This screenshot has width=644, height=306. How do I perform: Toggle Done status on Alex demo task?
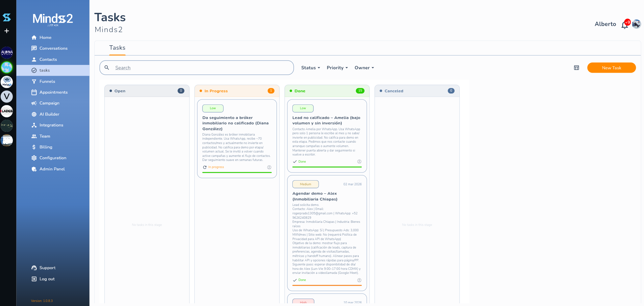(300, 280)
